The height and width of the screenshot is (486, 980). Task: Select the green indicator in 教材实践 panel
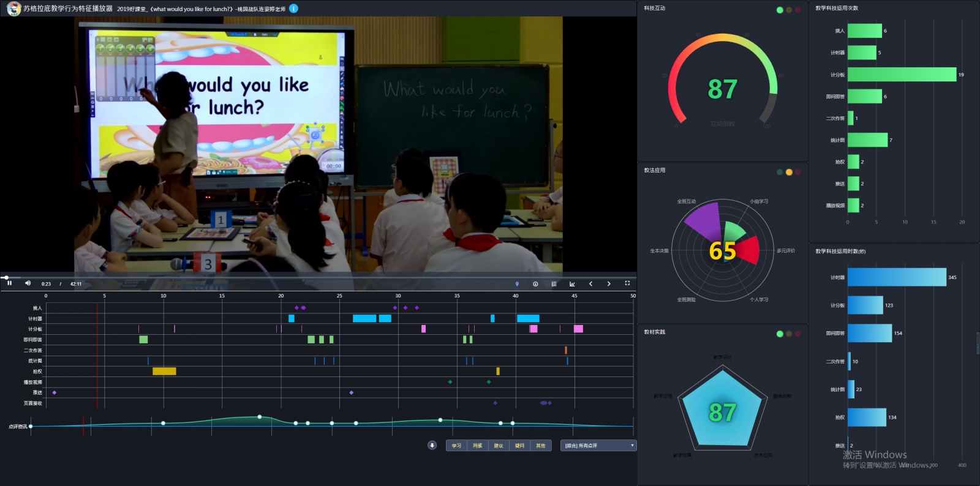780,334
